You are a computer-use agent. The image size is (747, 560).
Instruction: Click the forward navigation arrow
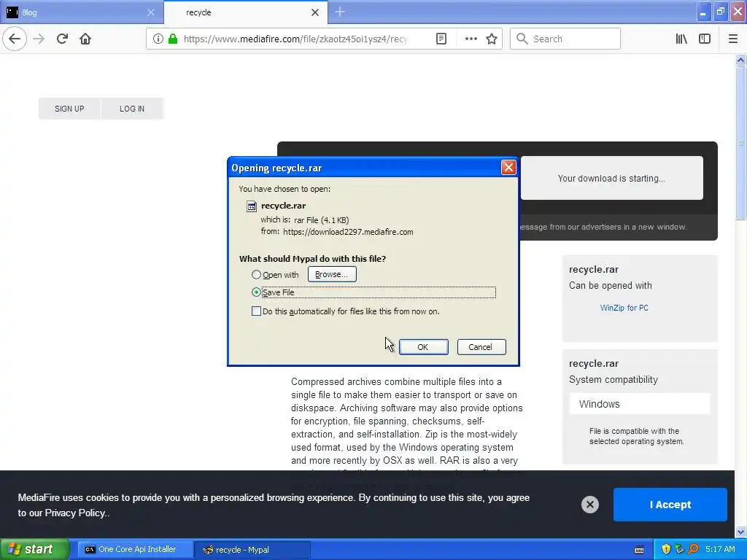39,39
